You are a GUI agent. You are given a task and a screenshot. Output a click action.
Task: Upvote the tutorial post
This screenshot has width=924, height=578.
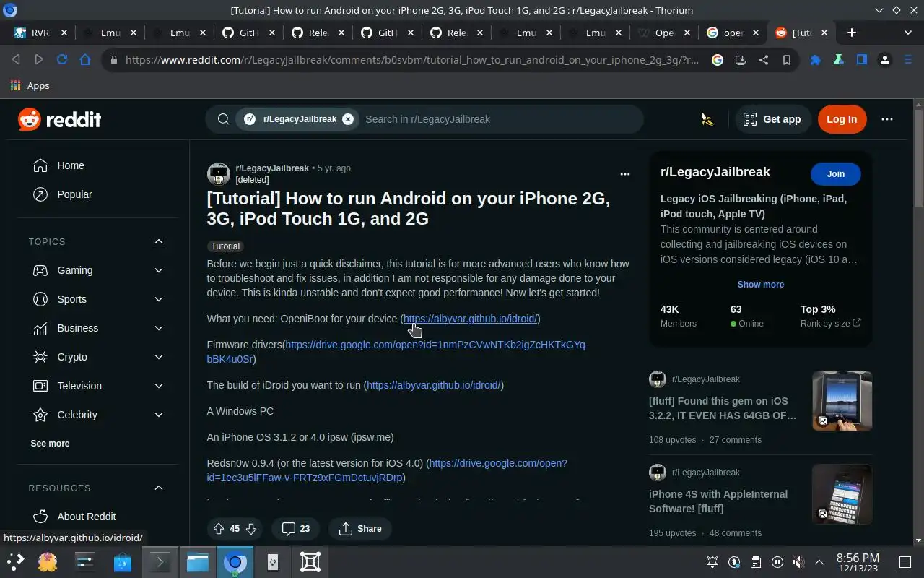[219, 529]
